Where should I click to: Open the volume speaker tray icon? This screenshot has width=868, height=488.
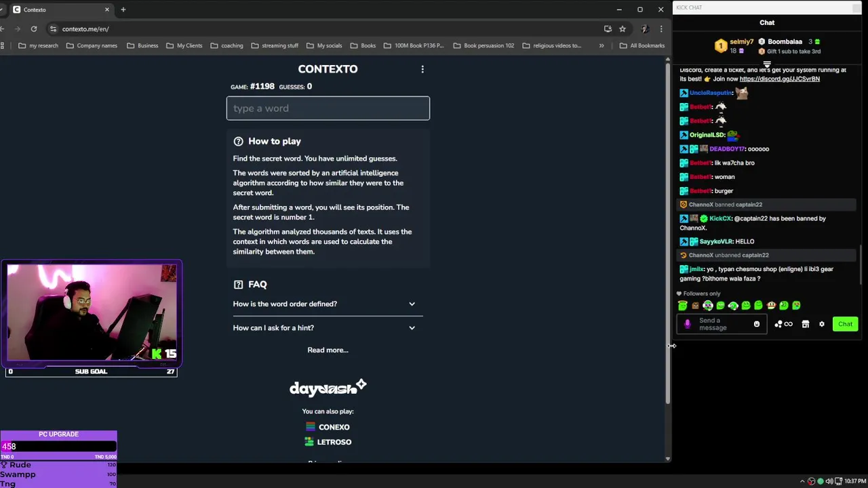coord(829,481)
